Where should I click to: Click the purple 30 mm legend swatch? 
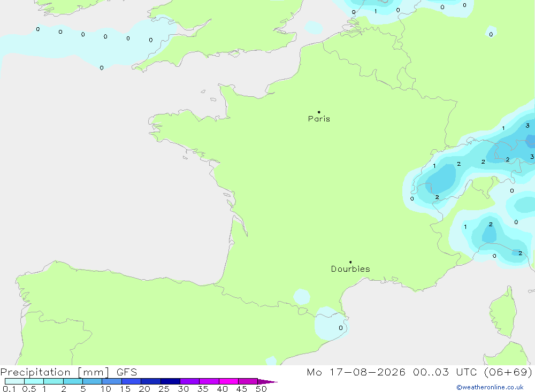coord(189,381)
